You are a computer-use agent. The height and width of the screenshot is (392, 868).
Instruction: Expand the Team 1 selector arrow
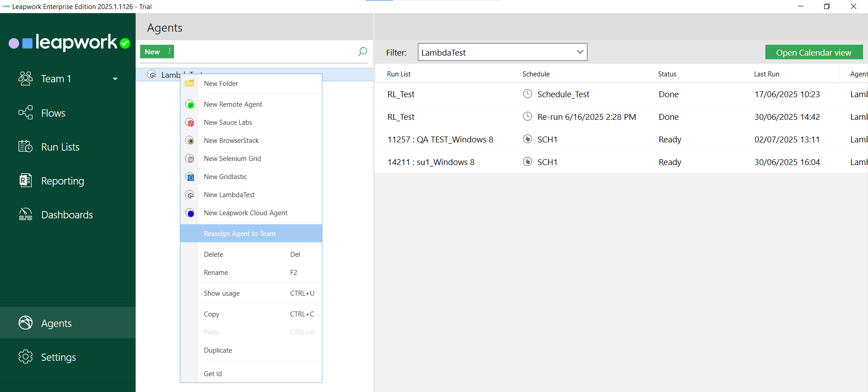[x=115, y=79]
